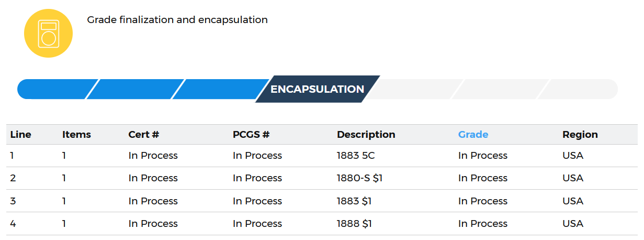Select the 1883 5C description cell
644x240 pixels.
(356, 156)
